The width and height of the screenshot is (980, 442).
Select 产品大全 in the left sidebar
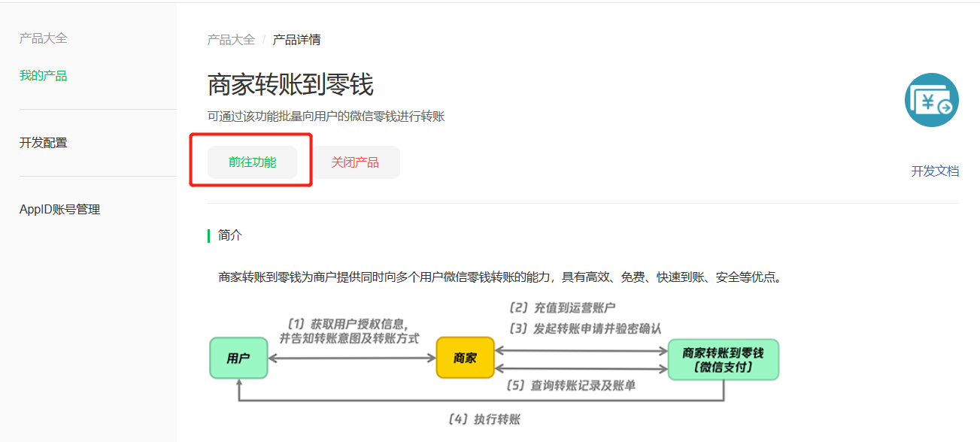(x=44, y=38)
